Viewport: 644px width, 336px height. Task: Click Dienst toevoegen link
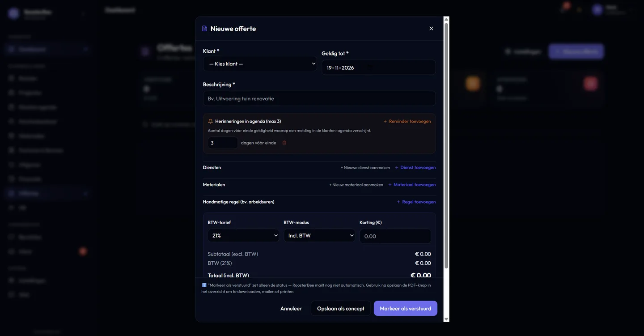pyautogui.click(x=415, y=168)
